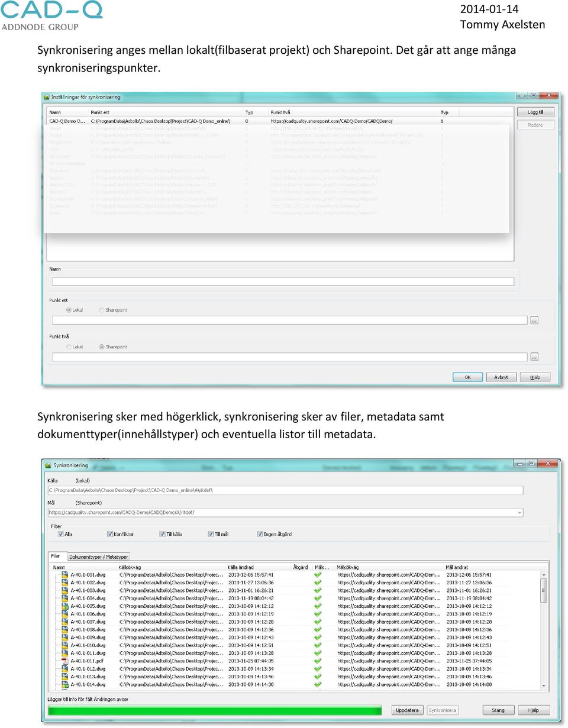The height and width of the screenshot is (728, 568).
Task: Select the file icon of A-40.1-006.dwg
Action: point(64,614)
